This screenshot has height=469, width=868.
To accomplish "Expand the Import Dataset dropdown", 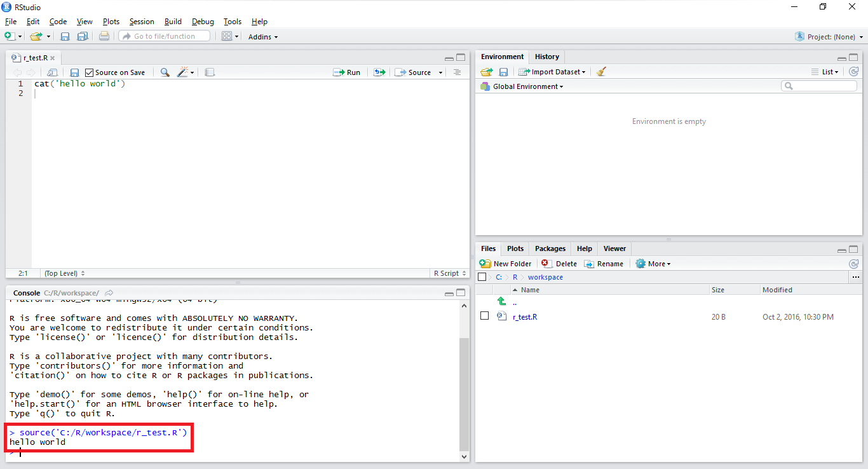I will tap(552, 72).
